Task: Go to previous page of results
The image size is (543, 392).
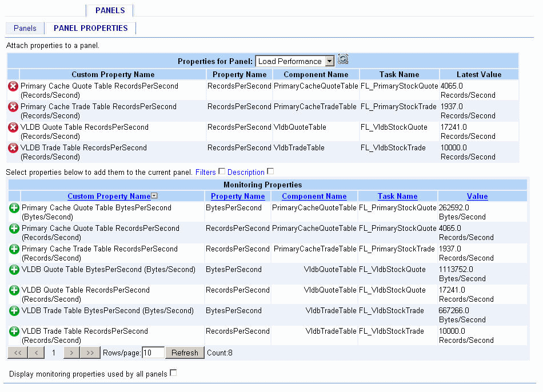Action: point(37,353)
